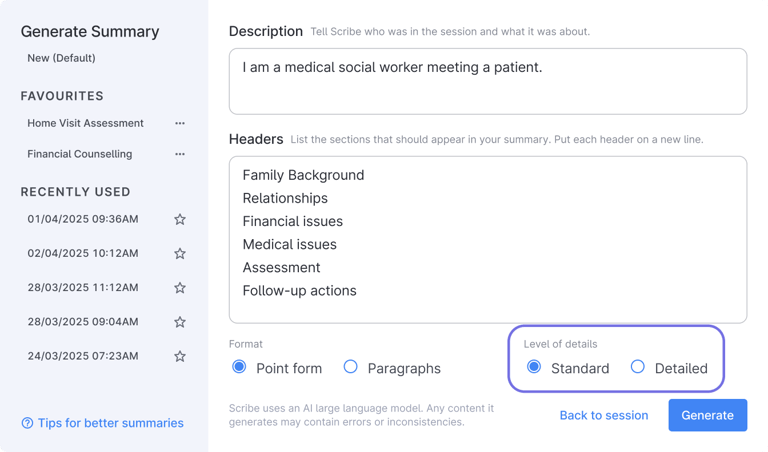This screenshot has width=768, height=452.
Task: Select Standard level of details
Action: point(534,367)
